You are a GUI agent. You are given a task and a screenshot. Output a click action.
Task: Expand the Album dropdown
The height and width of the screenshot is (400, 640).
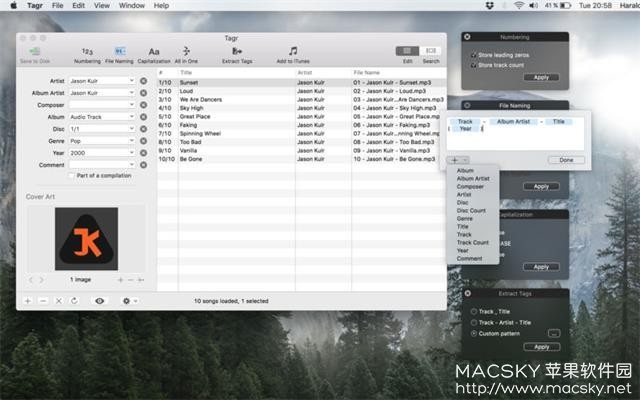[131, 117]
